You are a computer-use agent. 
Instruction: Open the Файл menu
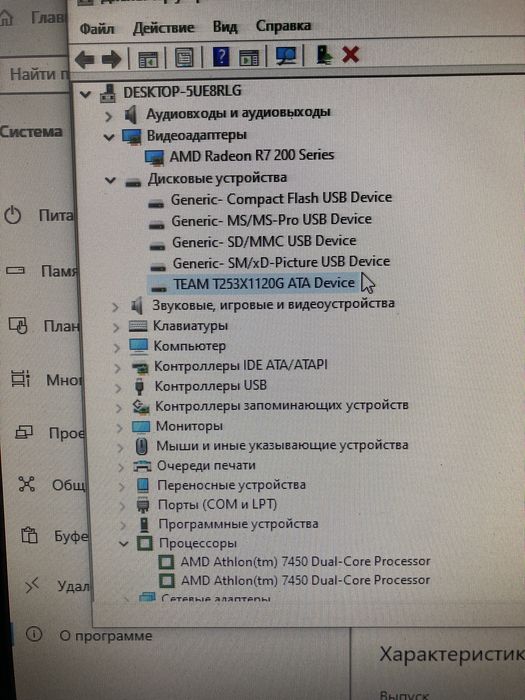(x=97, y=29)
